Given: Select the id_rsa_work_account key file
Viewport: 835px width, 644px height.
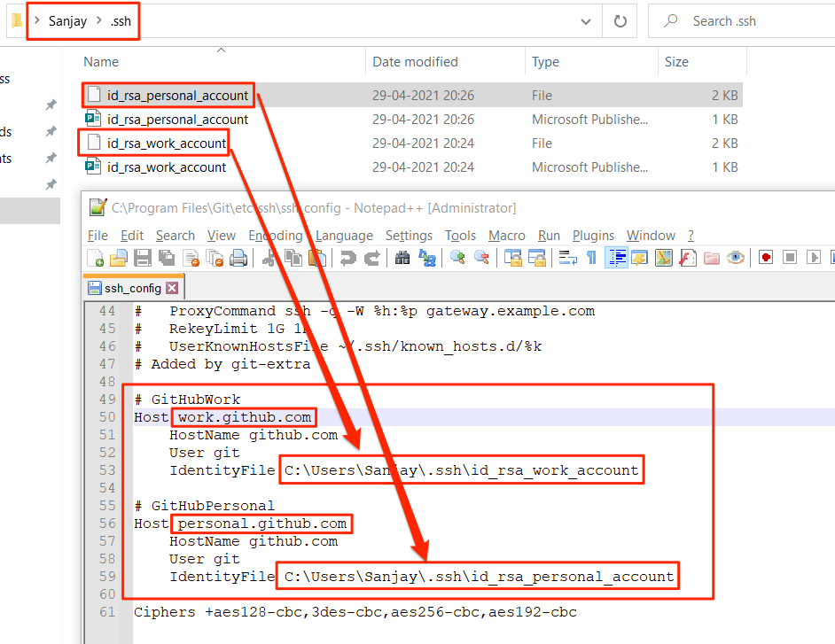Looking at the screenshot, I should [x=167, y=144].
